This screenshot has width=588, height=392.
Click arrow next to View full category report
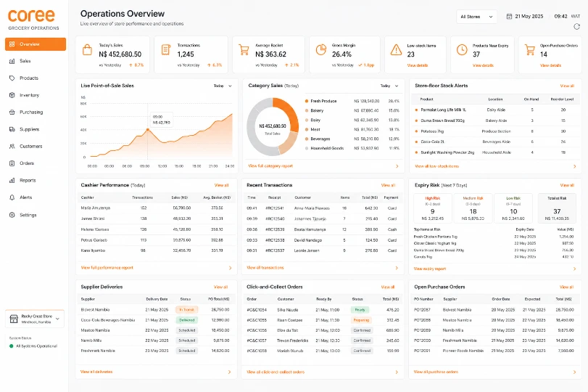click(x=397, y=166)
